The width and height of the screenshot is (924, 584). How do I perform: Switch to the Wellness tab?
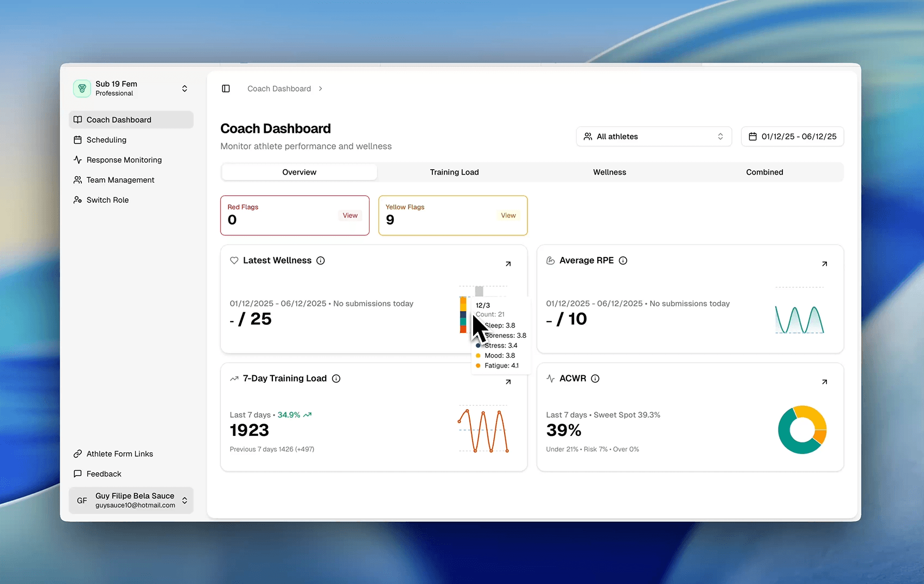(x=609, y=172)
